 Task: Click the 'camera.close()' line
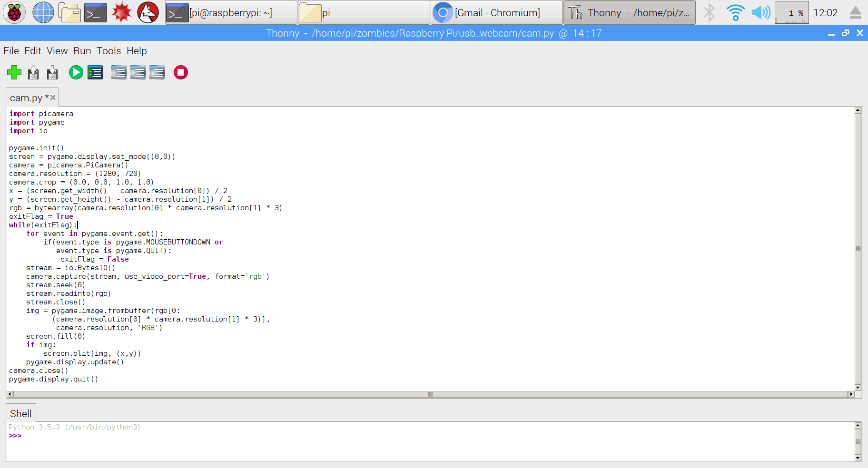[x=39, y=370]
